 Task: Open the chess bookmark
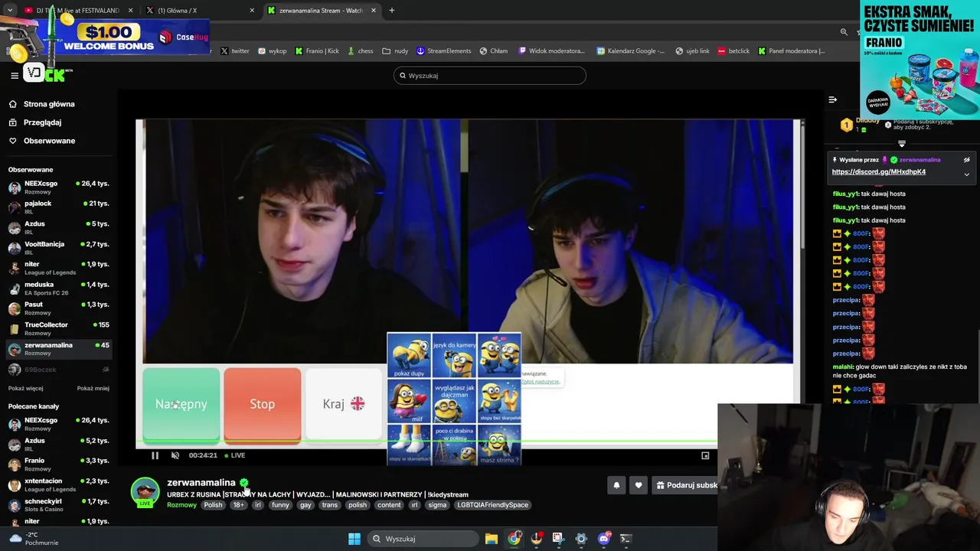coord(360,51)
